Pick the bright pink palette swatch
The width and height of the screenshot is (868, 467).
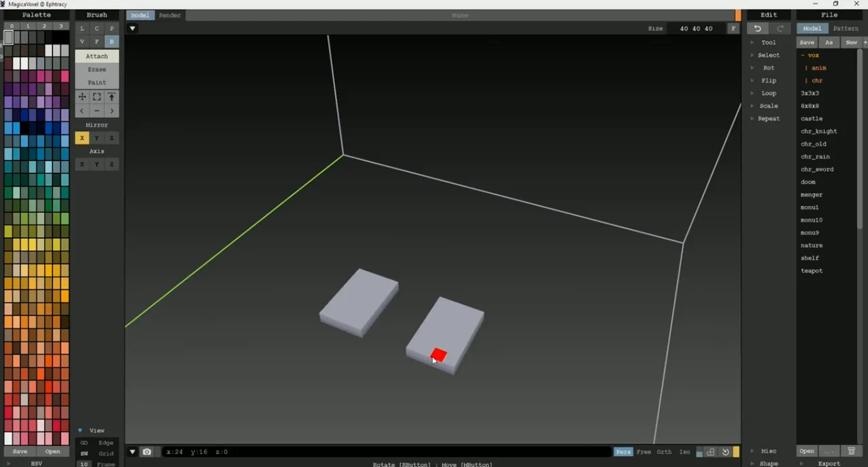[x=65, y=77]
